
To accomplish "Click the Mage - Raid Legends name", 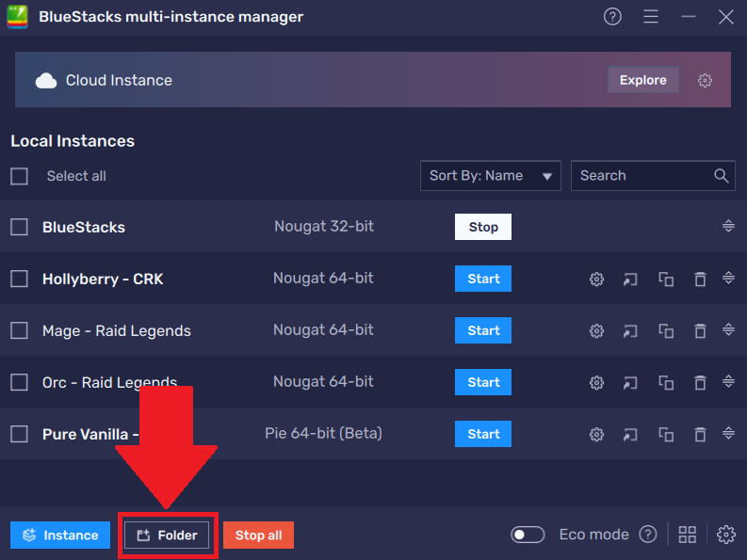I will point(117,331).
